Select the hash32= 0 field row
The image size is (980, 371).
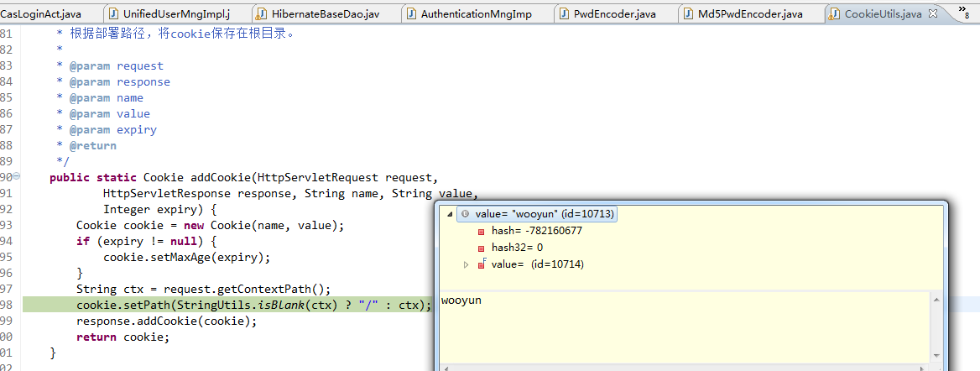[x=517, y=248]
